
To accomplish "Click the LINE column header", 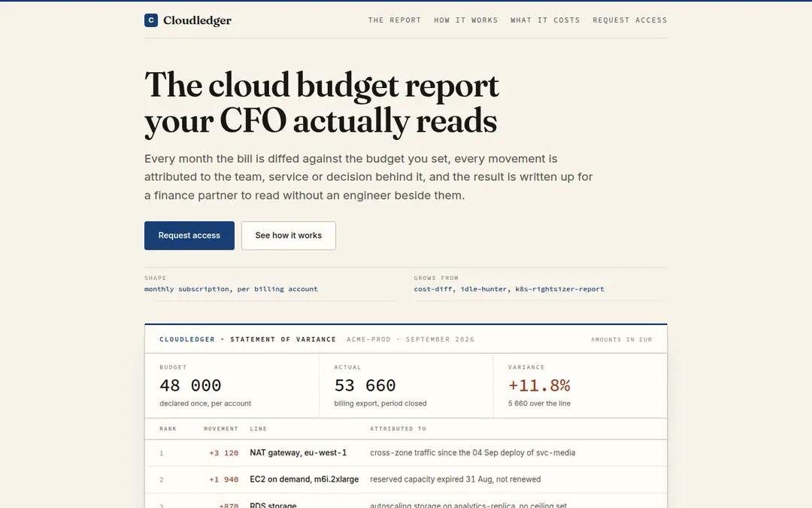I will click(259, 429).
